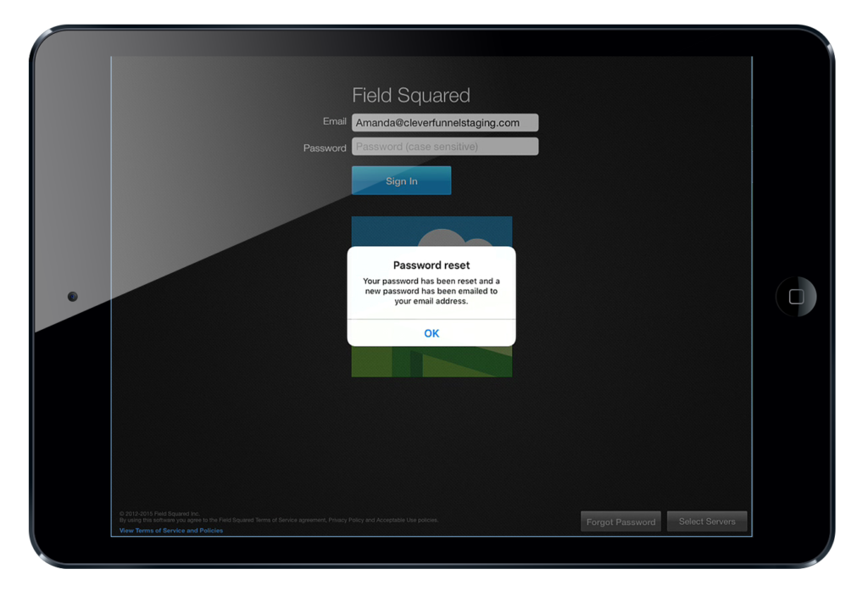Image resolution: width=868 pixels, height=597 pixels.
Task: Click the Email field label
Action: (x=334, y=121)
